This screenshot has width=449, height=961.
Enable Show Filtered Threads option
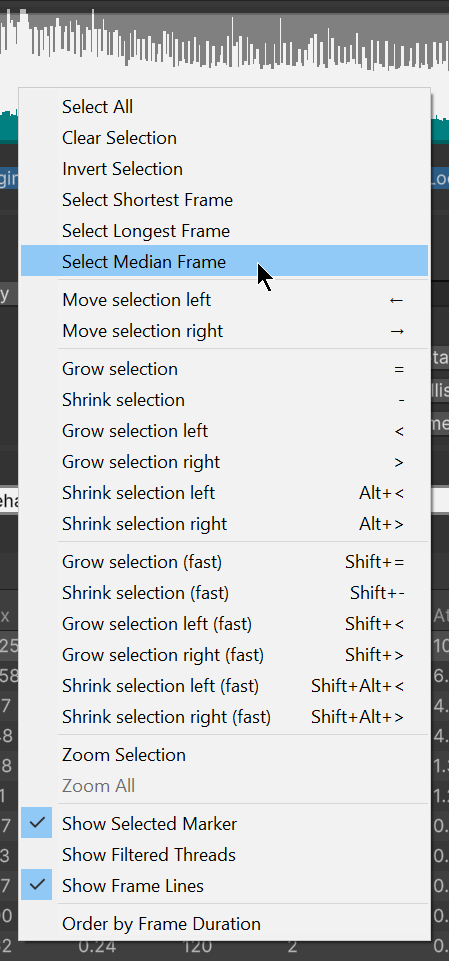[x=224, y=854]
